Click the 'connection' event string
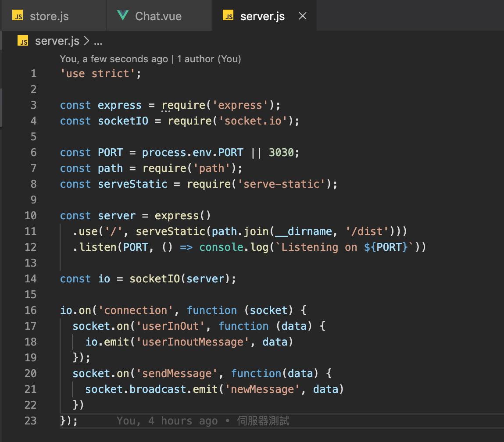The height and width of the screenshot is (442, 504). (136, 310)
